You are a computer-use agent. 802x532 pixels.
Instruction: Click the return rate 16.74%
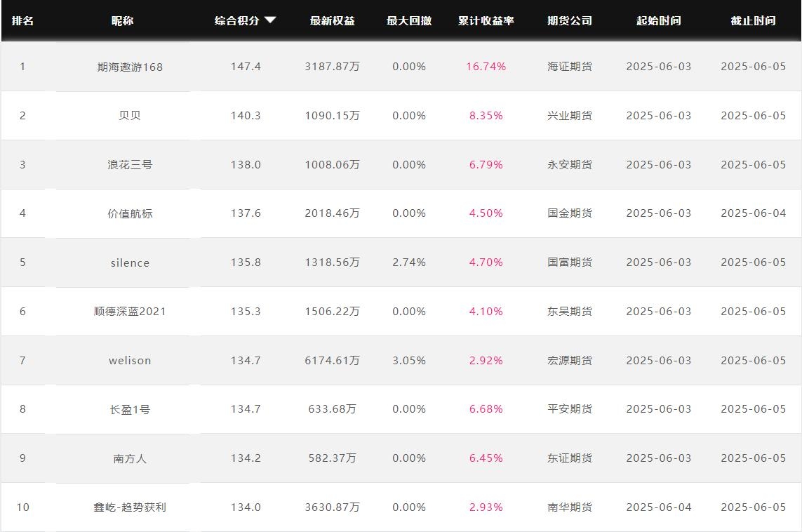pos(486,67)
